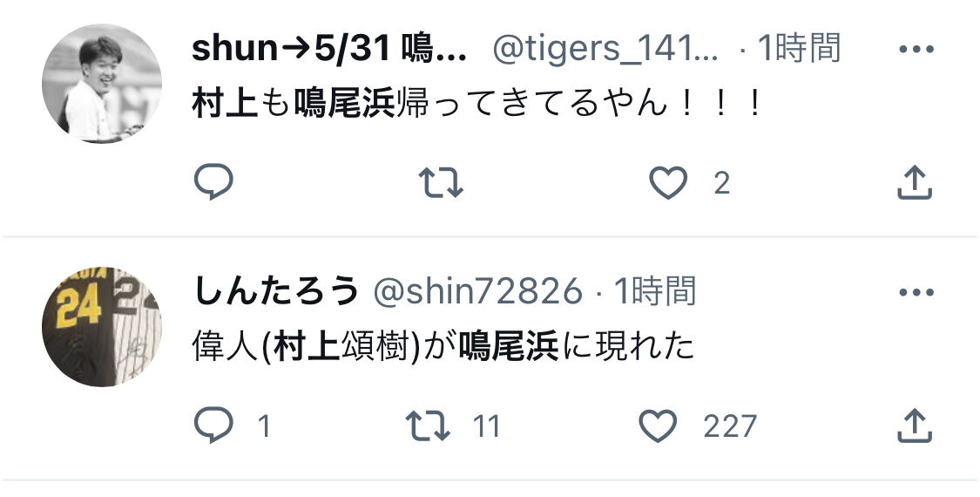Open tweet text 偉人(村上頌樹)が鳴尾浜に現れた
980x497 pixels.
tap(443, 348)
